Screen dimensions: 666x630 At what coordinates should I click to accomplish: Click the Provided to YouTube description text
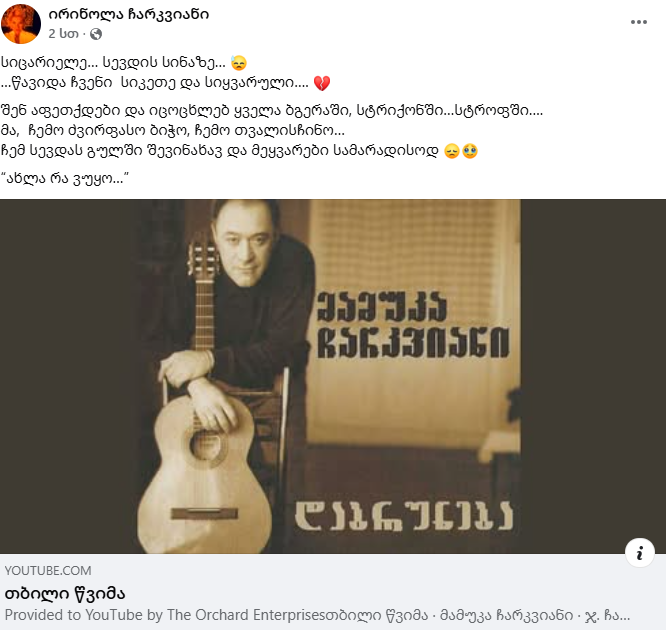click(x=317, y=615)
